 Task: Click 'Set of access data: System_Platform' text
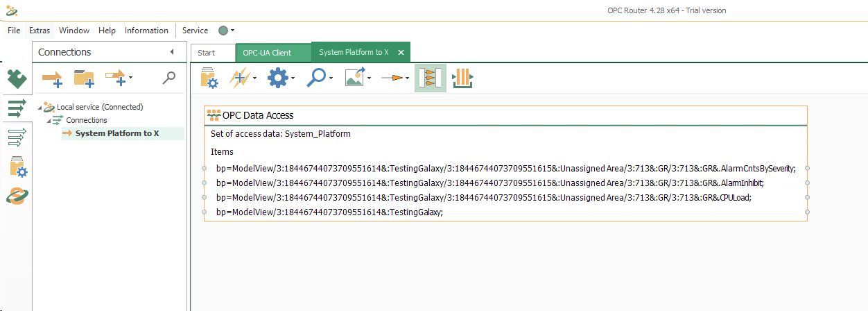[281, 133]
